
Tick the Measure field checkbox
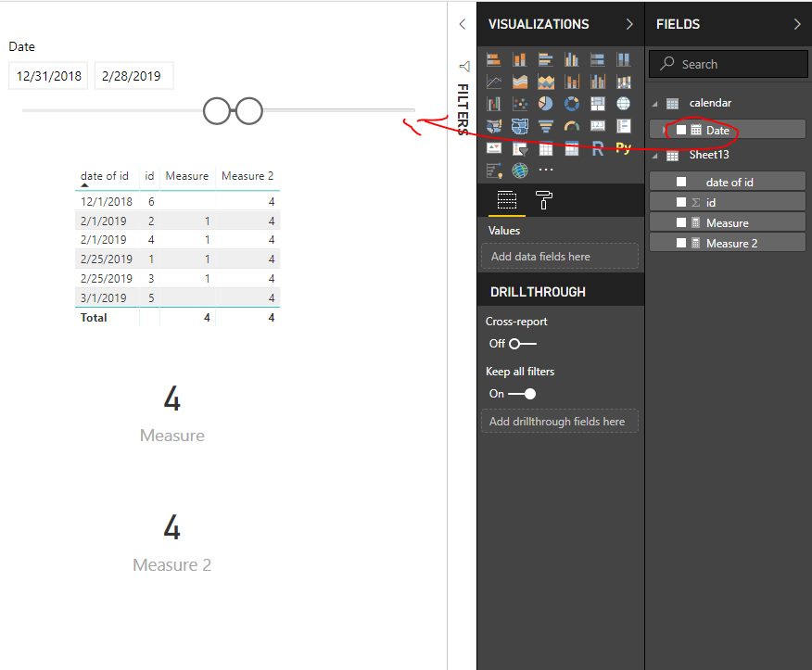pyautogui.click(x=681, y=222)
